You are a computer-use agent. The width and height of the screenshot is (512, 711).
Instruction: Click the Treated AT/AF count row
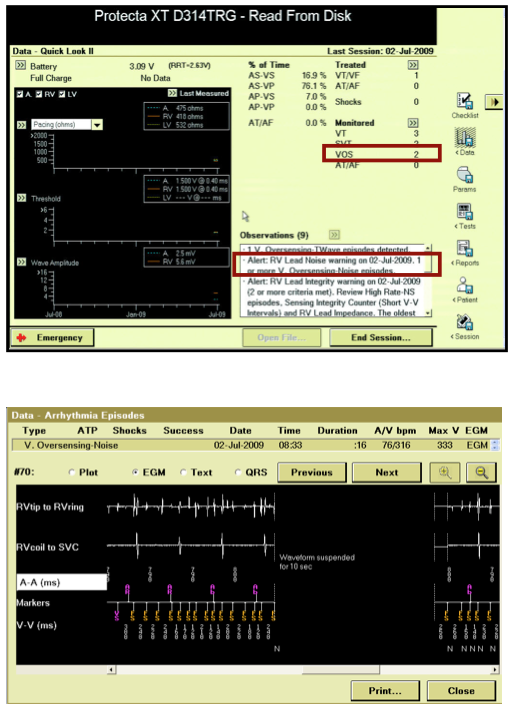377,86
